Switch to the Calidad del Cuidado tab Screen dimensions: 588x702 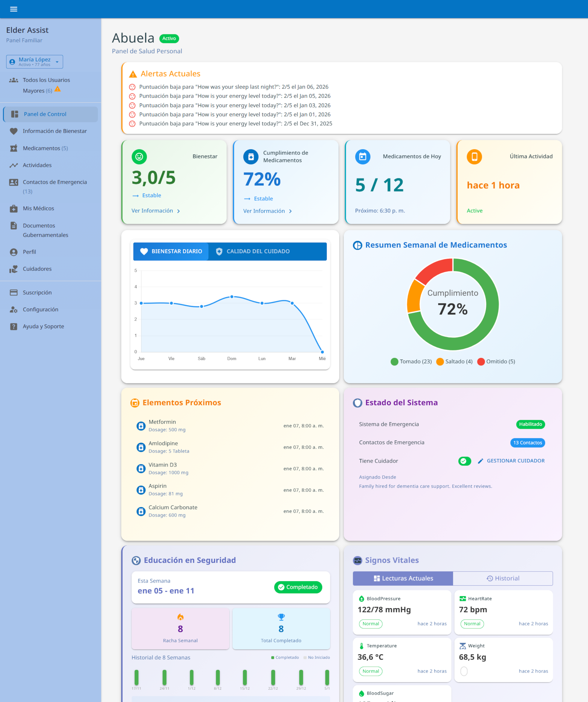pyautogui.click(x=253, y=251)
